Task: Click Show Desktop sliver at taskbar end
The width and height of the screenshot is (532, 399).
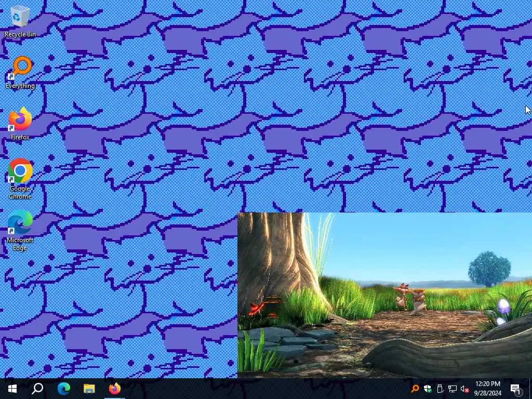Action: pos(530,389)
